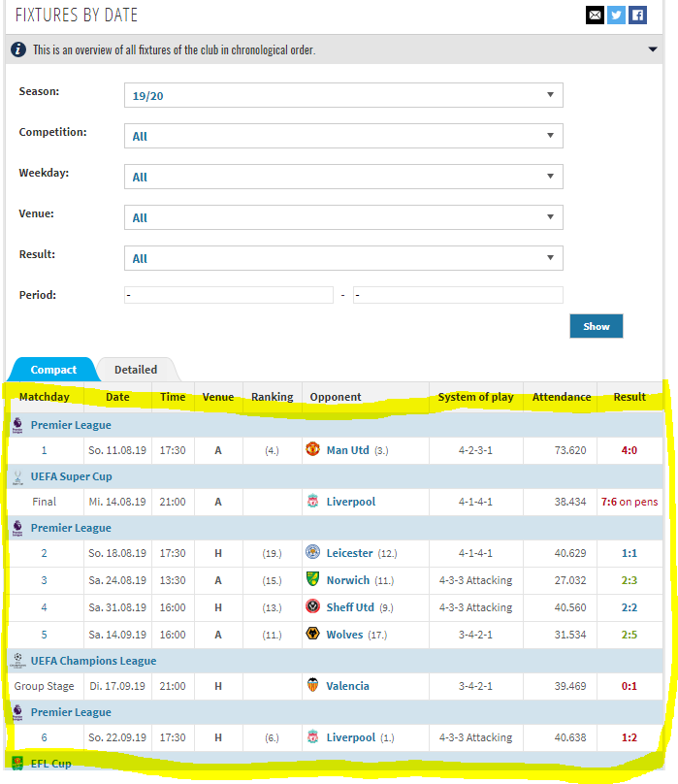Click the Premier League logo above matchday 2
Viewport: 678px width, 784px height.
(x=17, y=528)
